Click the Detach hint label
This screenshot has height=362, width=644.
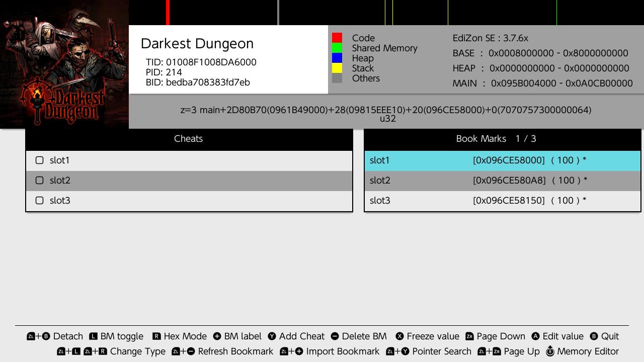pos(68,336)
